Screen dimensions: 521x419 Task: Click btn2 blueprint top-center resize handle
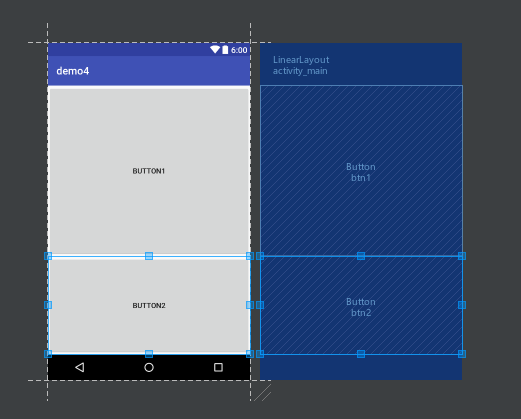click(361, 256)
